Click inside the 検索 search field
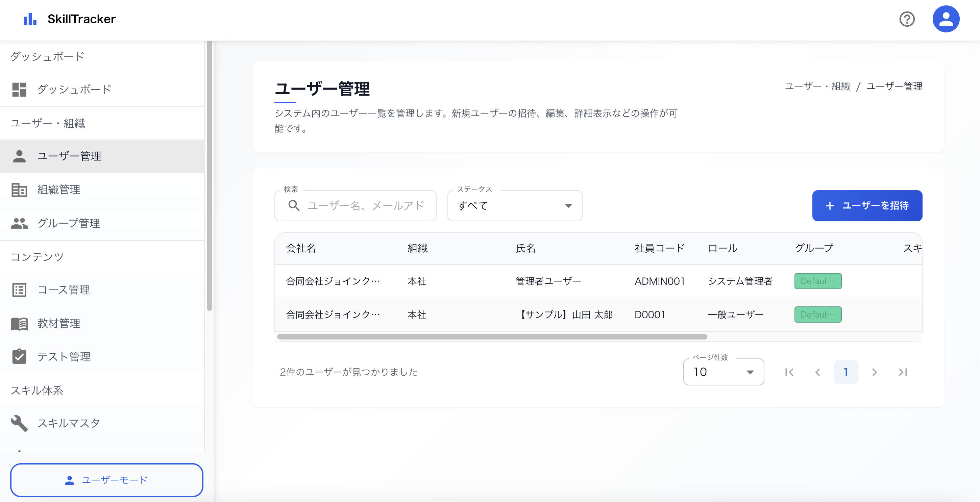 click(x=365, y=206)
